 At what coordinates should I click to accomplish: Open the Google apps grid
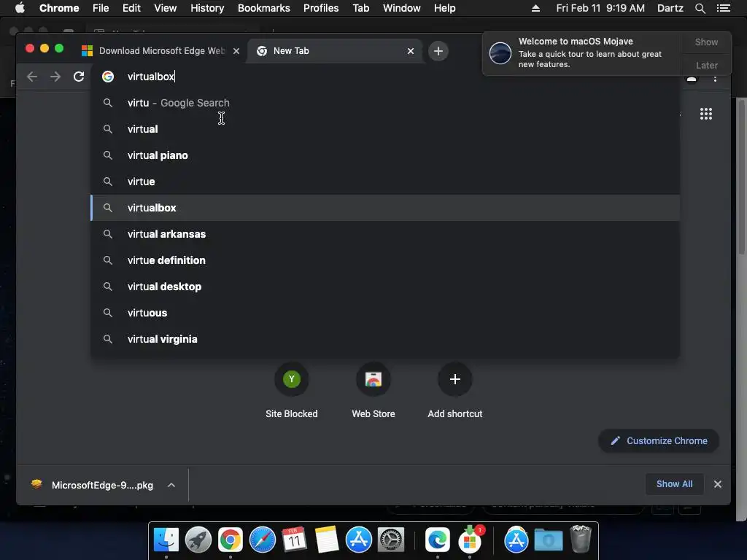point(706,114)
